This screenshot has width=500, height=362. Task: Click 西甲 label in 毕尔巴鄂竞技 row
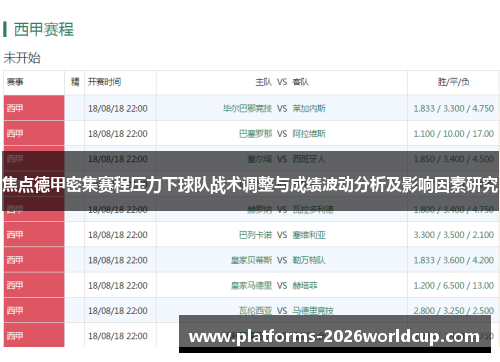(15, 108)
